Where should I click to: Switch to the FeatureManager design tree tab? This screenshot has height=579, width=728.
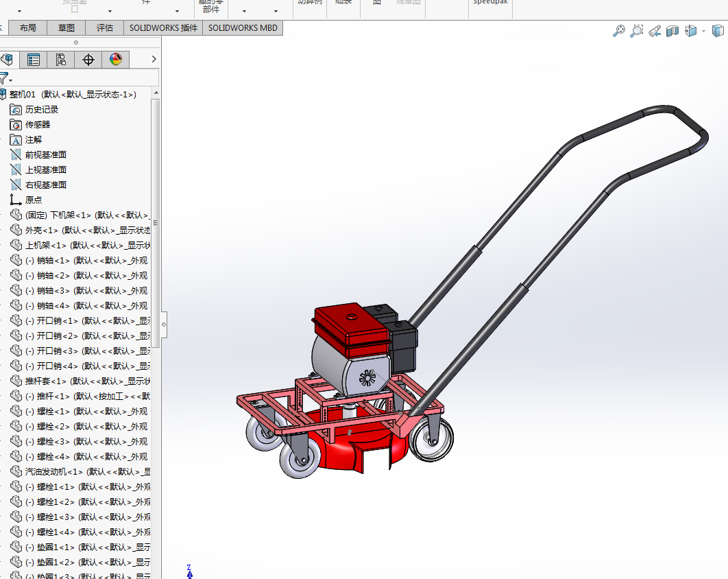(8, 60)
